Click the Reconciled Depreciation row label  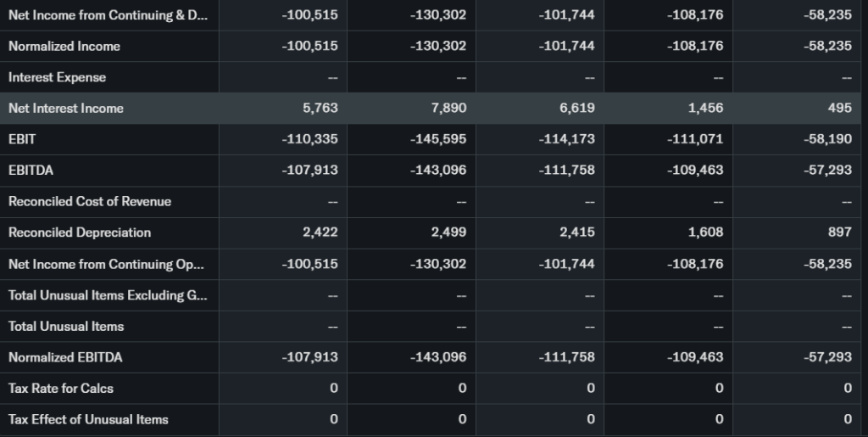[x=80, y=233]
